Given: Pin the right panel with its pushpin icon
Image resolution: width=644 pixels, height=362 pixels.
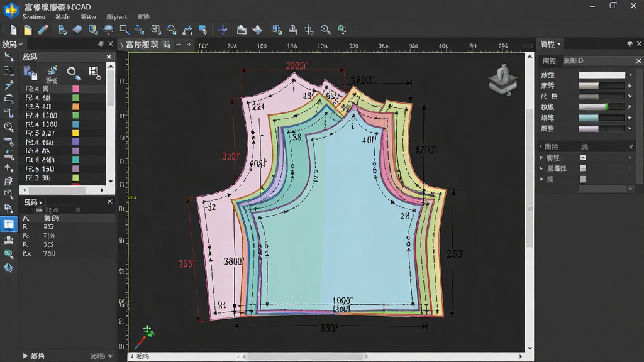Looking at the screenshot, I should [x=630, y=44].
